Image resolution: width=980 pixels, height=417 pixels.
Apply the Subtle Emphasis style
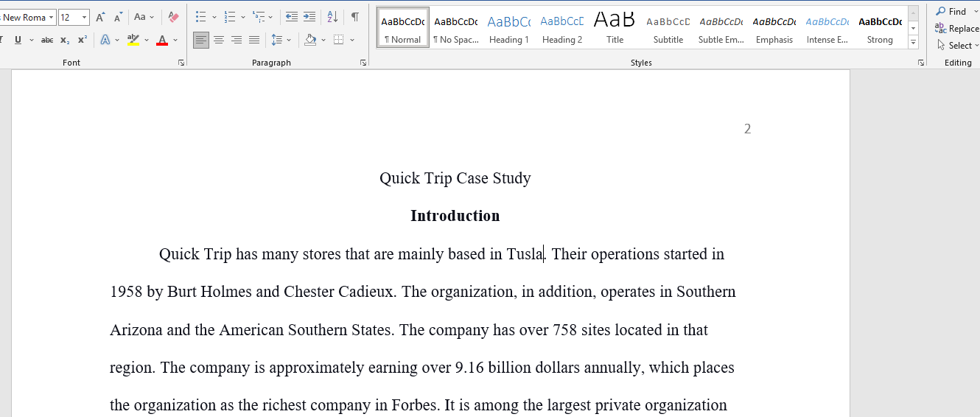point(721,28)
